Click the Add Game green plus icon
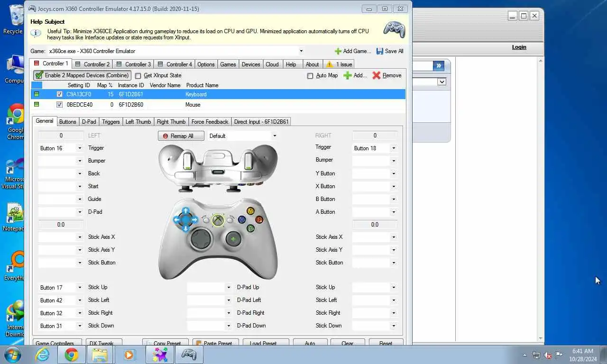This screenshot has width=607, height=364. pyautogui.click(x=338, y=51)
